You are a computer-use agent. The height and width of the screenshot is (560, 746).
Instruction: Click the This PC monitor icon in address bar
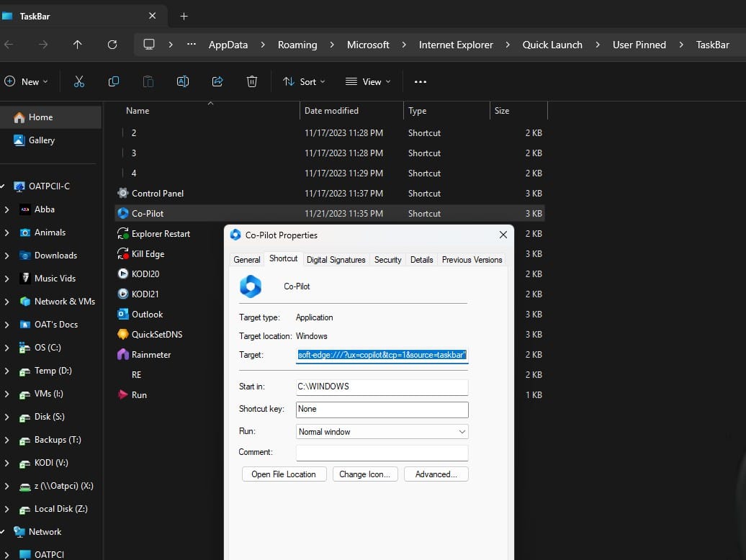coord(149,45)
